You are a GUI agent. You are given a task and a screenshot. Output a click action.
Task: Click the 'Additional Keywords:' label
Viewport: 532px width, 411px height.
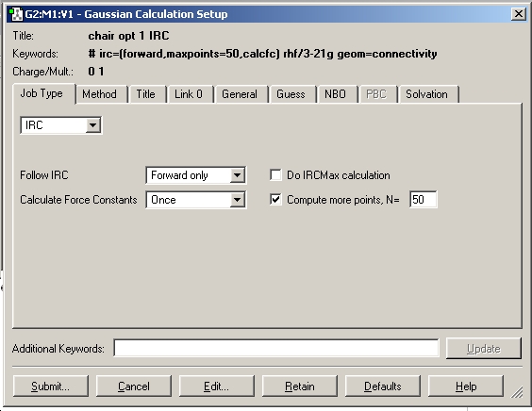(x=58, y=348)
